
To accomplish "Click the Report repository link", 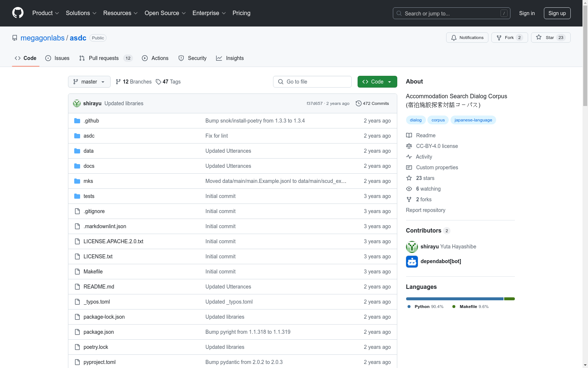I will click(x=426, y=210).
